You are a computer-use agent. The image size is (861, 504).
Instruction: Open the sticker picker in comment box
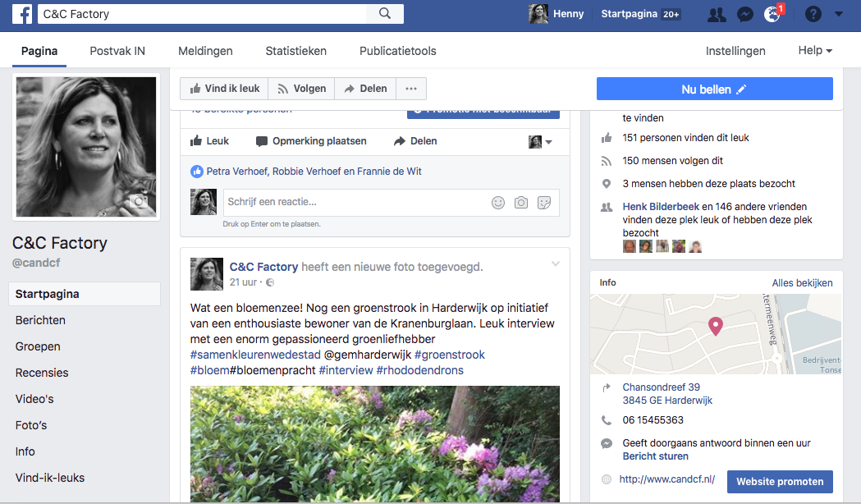(544, 203)
